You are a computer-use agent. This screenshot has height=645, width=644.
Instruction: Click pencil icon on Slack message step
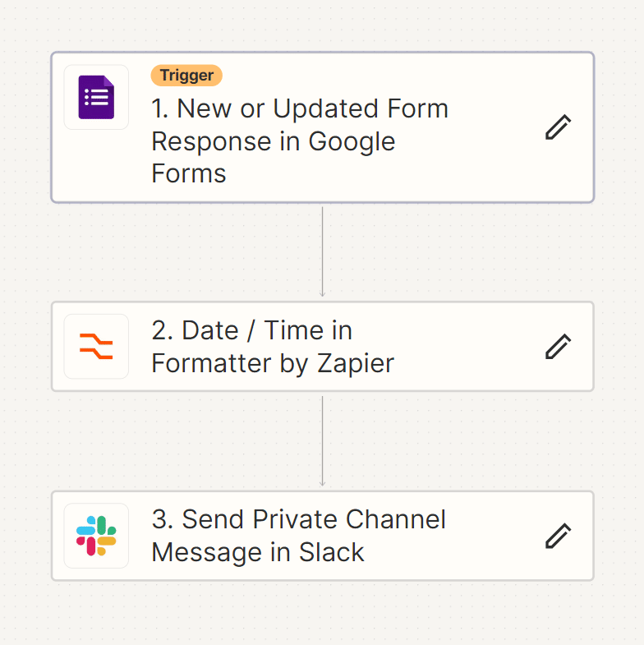(x=558, y=536)
